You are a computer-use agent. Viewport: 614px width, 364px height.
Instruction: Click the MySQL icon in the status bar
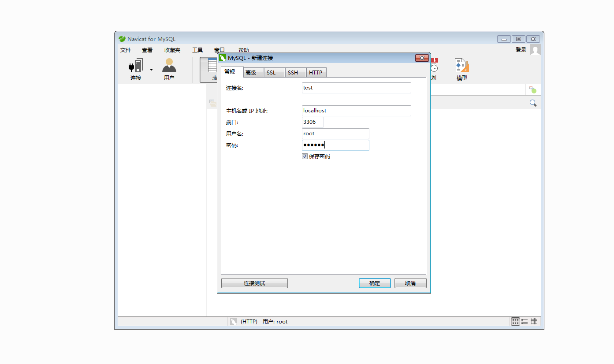pos(234,322)
